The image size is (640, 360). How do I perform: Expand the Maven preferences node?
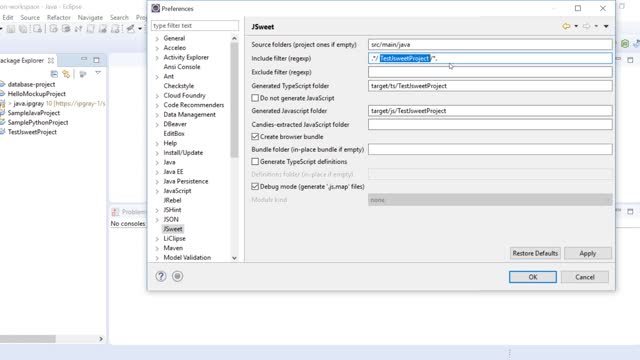click(x=157, y=248)
